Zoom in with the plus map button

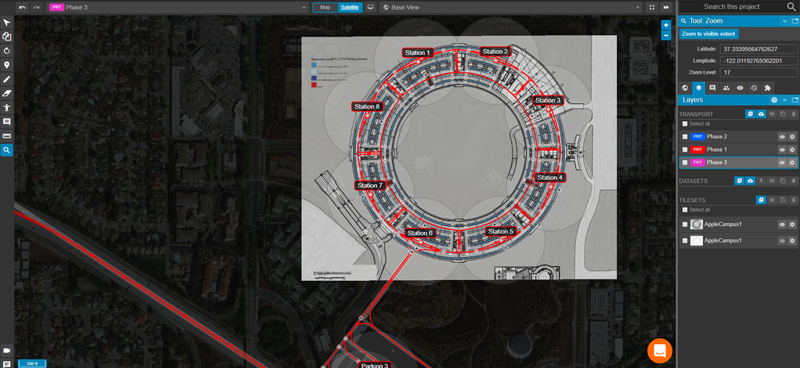pos(666,25)
